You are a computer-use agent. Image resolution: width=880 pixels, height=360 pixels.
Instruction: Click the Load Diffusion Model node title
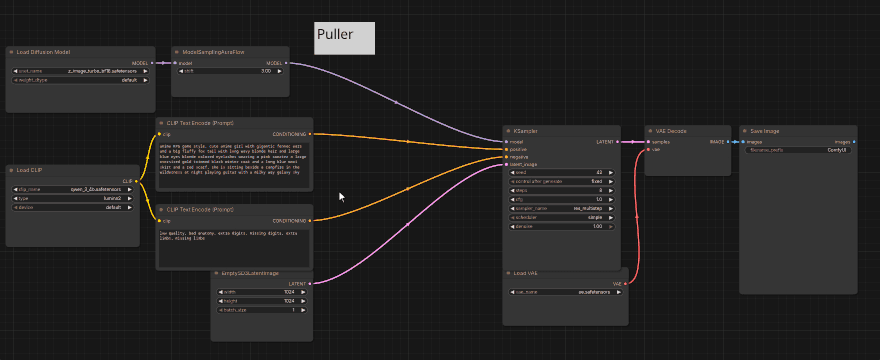pos(43,52)
